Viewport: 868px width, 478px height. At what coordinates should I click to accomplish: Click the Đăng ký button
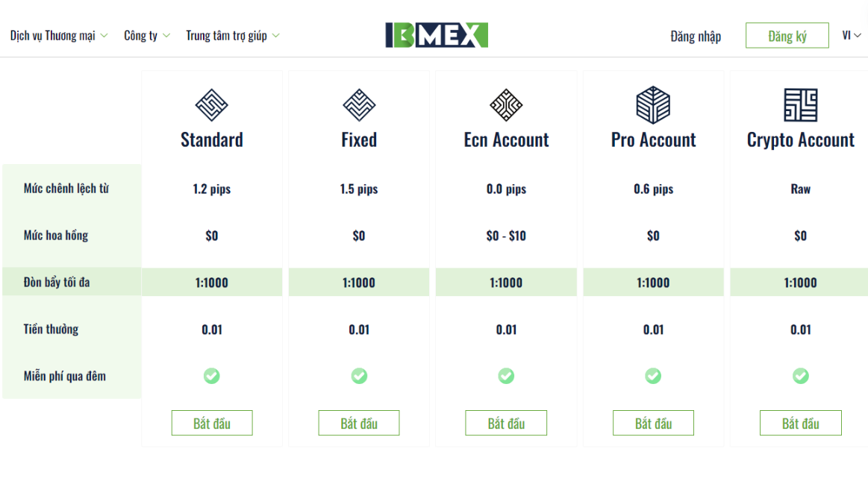coord(787,34)
